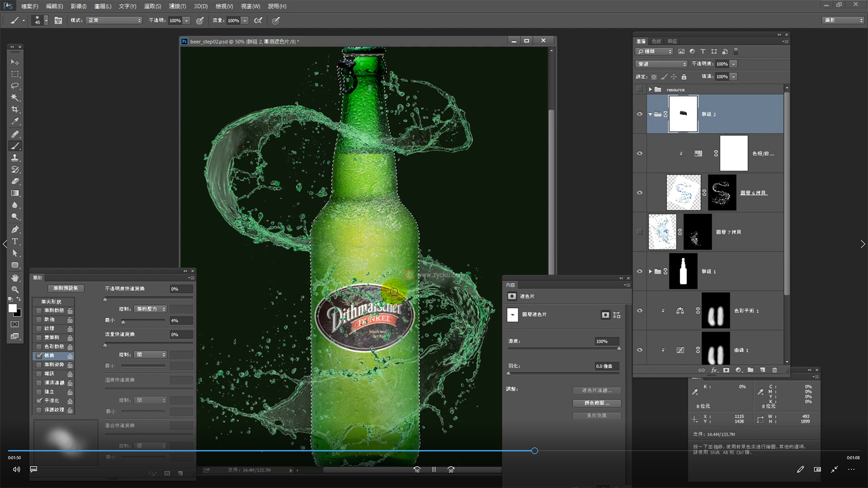
Task: Select the Crop tool
Action: click(x=15, y=109)
